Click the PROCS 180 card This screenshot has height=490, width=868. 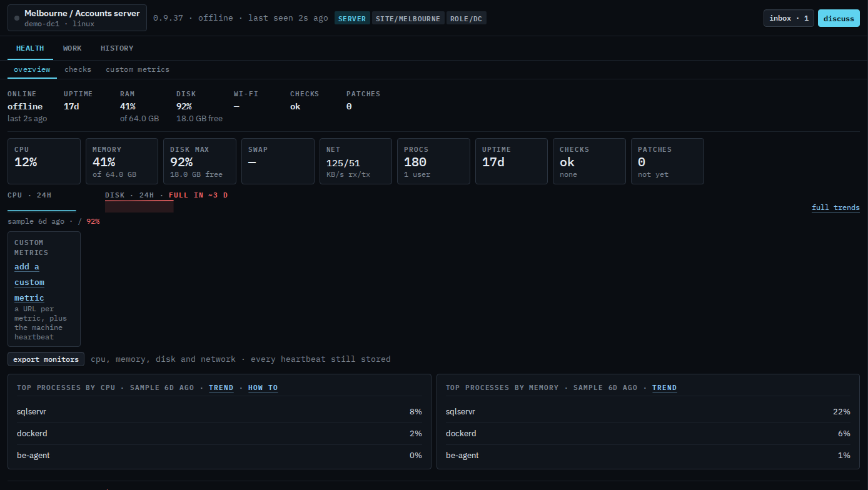tap(433, 161)
